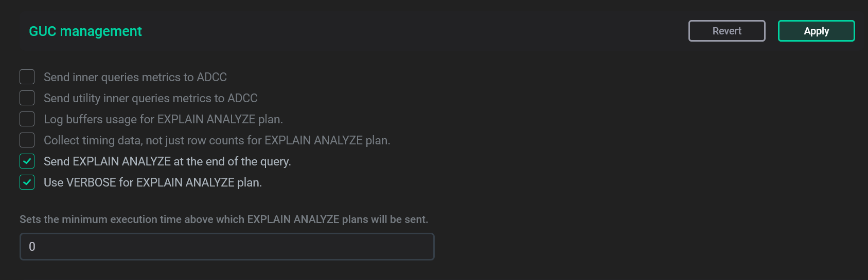Click the 'Collect timing data, not just row counts' label
Image resolution: width=868 pixels, height=280 pixels.
217,140
